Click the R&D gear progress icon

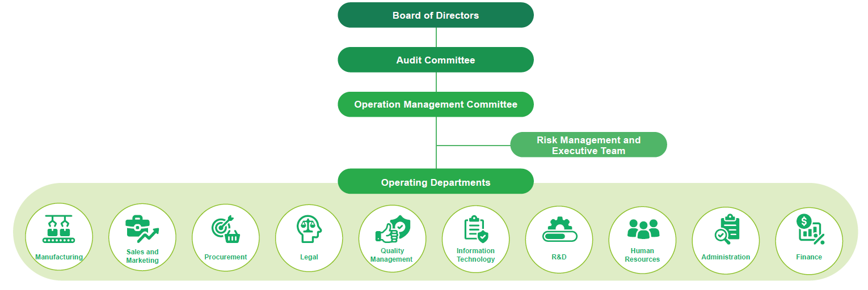click(559, 231)
